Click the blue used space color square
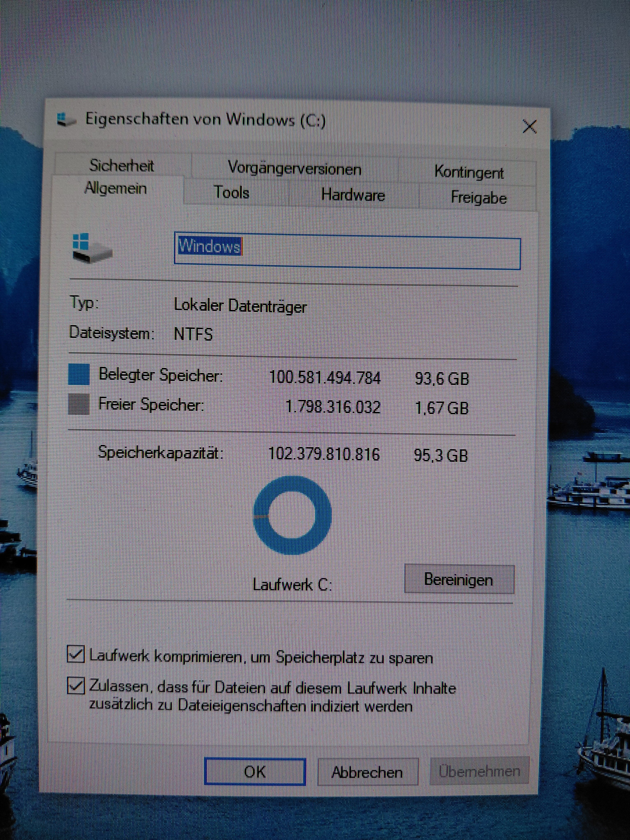Image resolution: width=630 pixels, height=840 pixels. (x=79, y=374)
